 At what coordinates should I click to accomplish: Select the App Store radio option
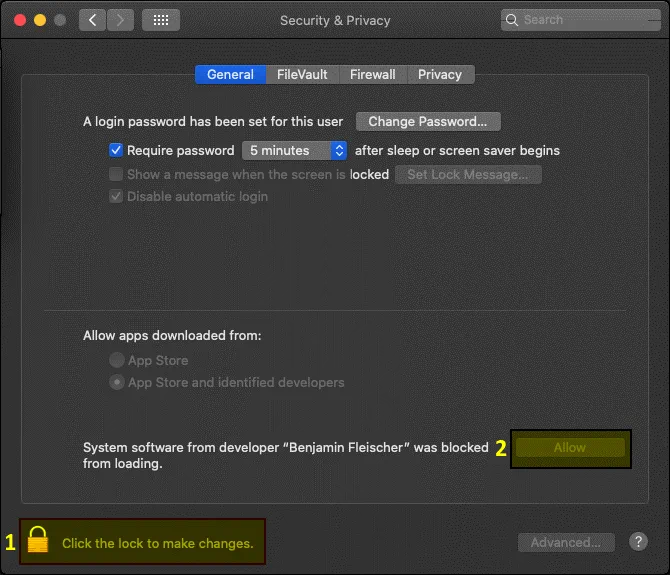(117, 361)
